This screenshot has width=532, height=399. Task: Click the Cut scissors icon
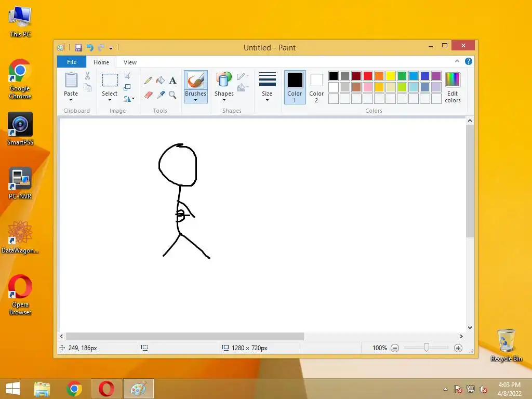click(x=87, y=76)
